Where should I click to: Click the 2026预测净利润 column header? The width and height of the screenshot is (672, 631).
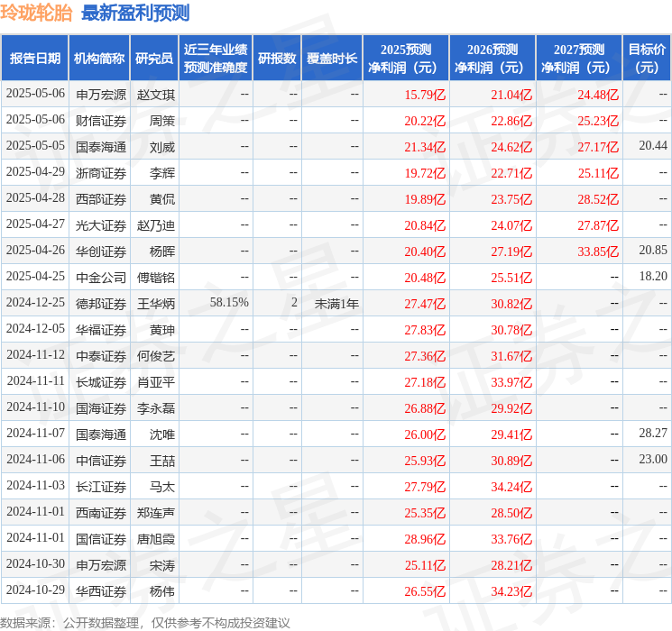pyautogui.click(x=492, y=59)
